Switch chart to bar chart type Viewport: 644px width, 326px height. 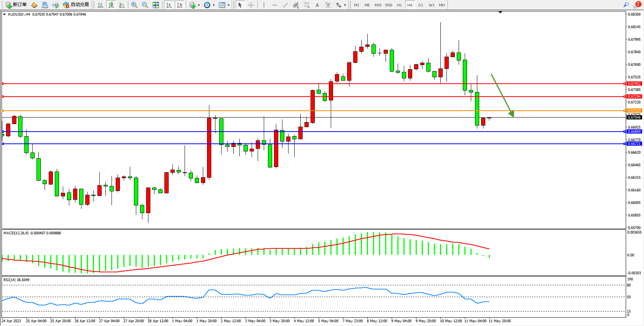pos(100,5)
